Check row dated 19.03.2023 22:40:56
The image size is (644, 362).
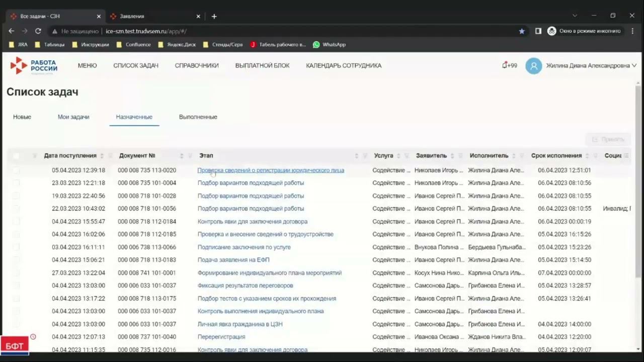click(x=16, y=196)
